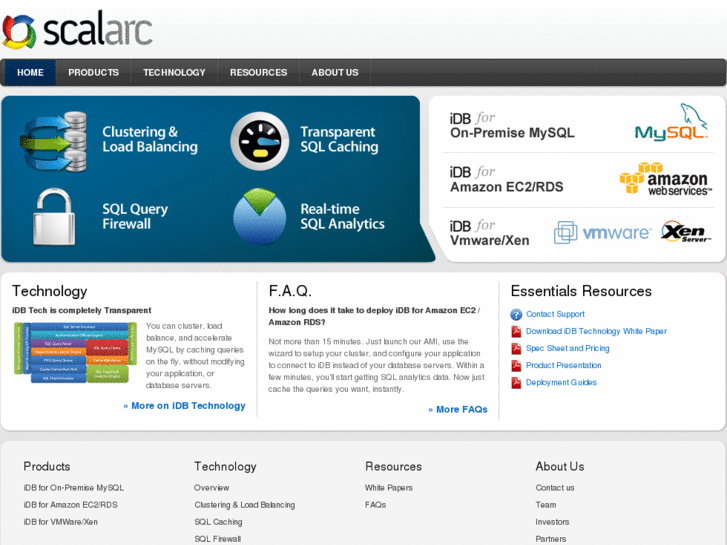The image size is (727, 545).
Task: Click the footer Technology heading
Action: coord(225,467)
